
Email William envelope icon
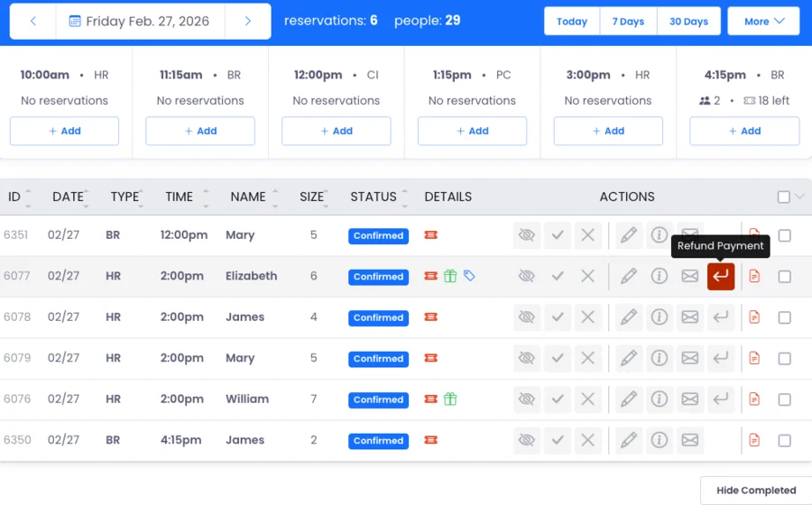tap(690, 399)
